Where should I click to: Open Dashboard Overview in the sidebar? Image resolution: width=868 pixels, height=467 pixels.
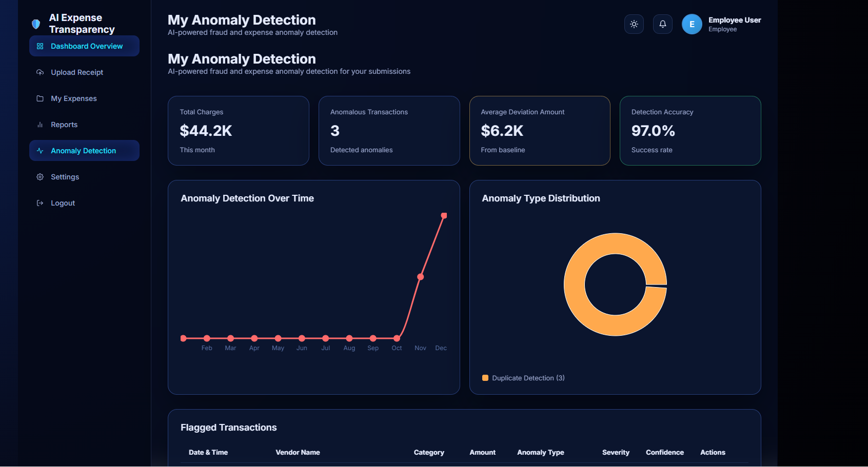84,46
